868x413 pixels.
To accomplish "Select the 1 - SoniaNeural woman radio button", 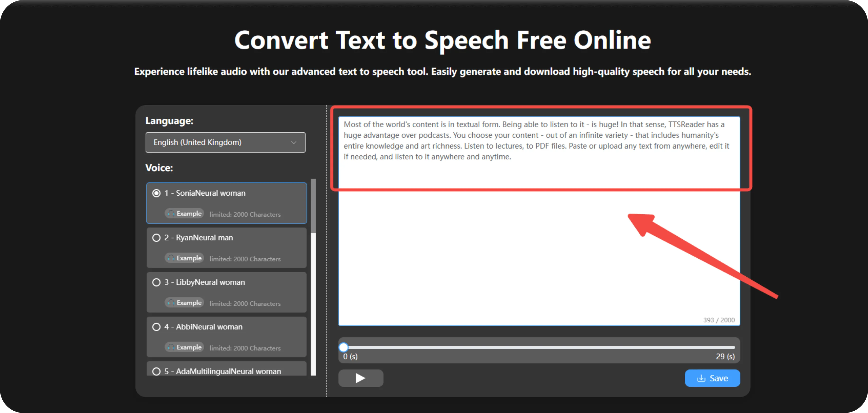I will 156,193.
